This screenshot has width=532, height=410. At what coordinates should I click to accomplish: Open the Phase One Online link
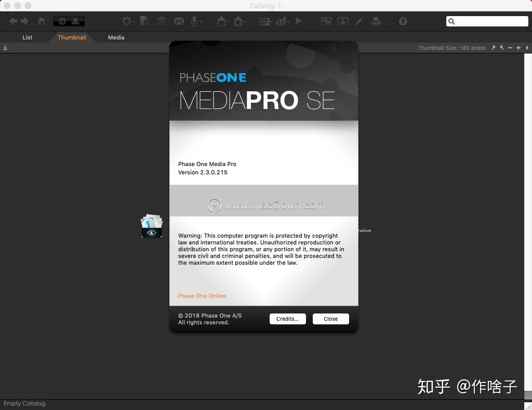(x=202, y=296)
